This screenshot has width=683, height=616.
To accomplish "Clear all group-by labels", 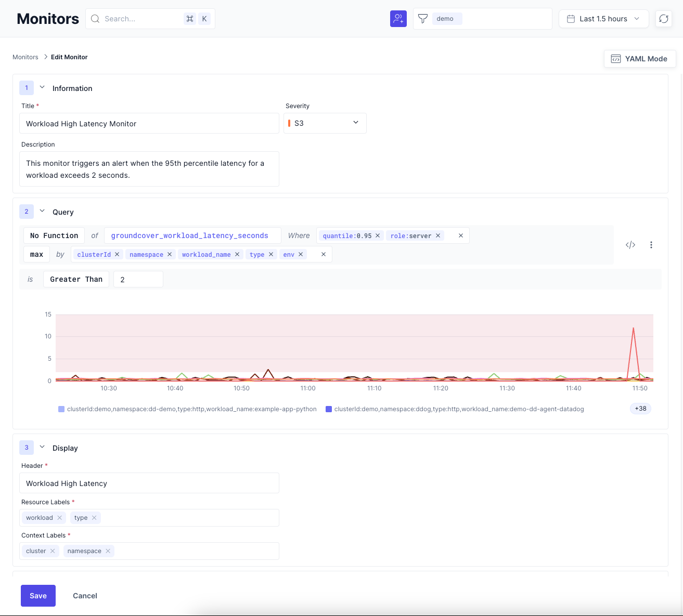I will (324, 254).
